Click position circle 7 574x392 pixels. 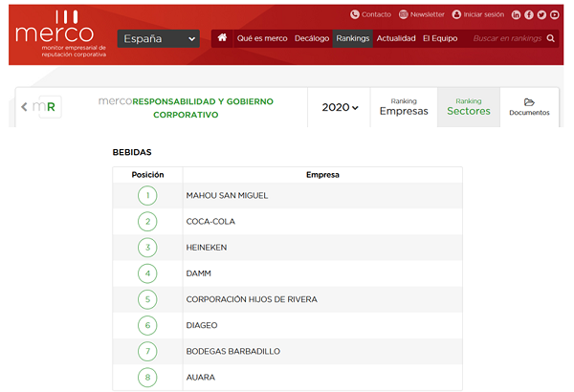pos(147,352)
